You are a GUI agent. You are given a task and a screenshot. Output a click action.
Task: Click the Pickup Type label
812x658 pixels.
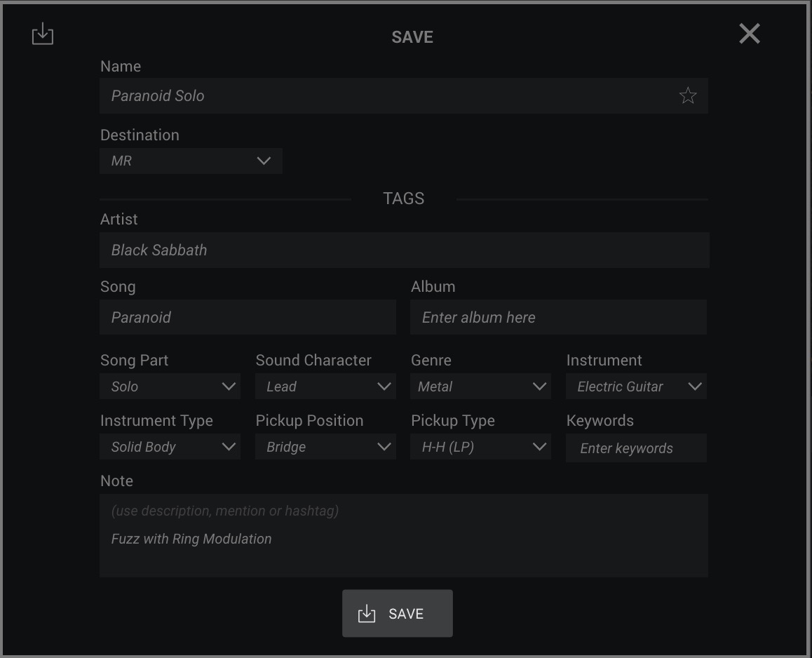point(452,421)
